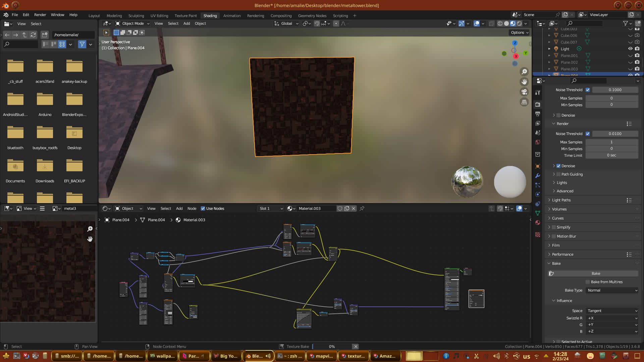644x362 pixels.
Task: Click the viewport zoom magnifier icon
Action: coord(524,72)
